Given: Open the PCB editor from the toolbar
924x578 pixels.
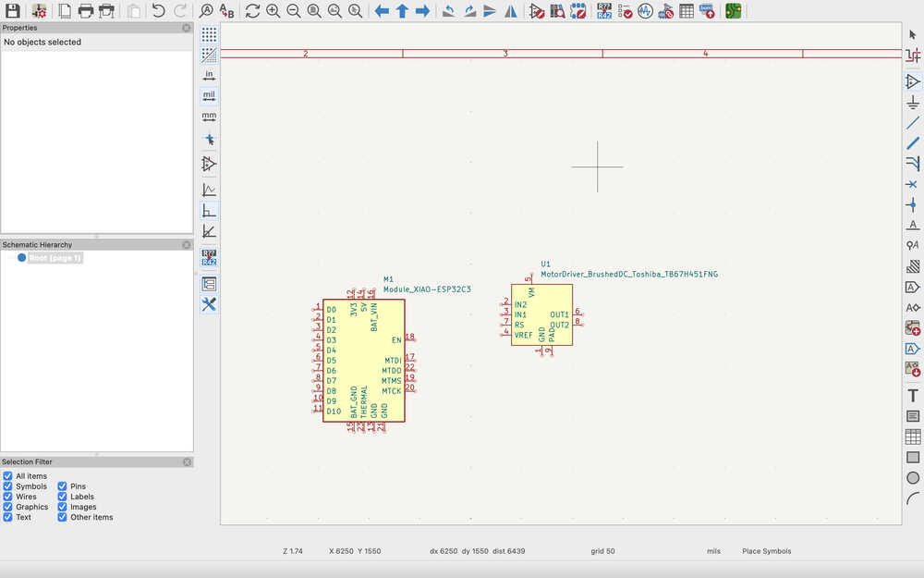Looking at the screenshot, I should pos(733,11).
